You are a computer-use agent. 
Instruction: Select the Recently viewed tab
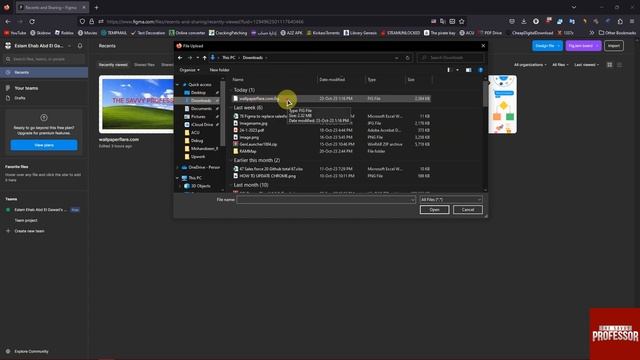(113, 65)
